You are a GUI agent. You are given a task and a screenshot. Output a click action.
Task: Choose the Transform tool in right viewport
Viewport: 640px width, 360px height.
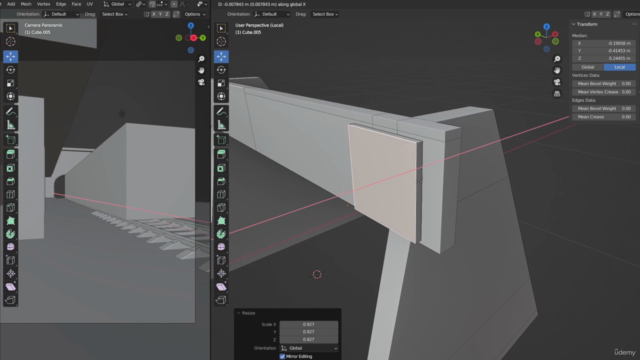point(221,96)
